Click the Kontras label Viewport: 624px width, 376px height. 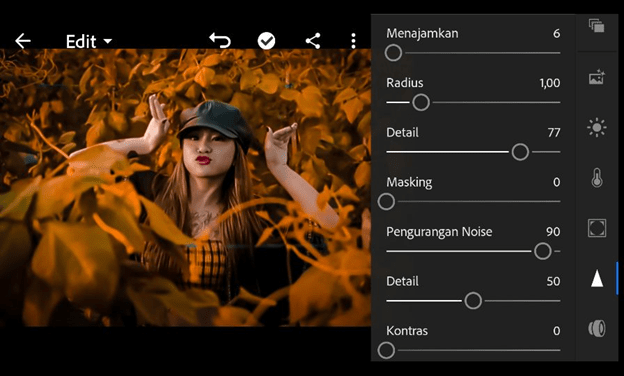(407, 331)
